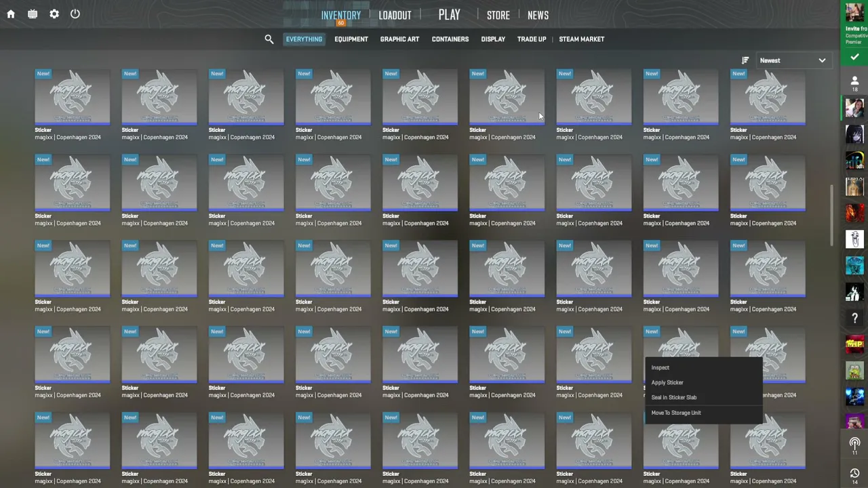Switch to the Inventory tab
This screenshot has height=488, width=868.
341,15
